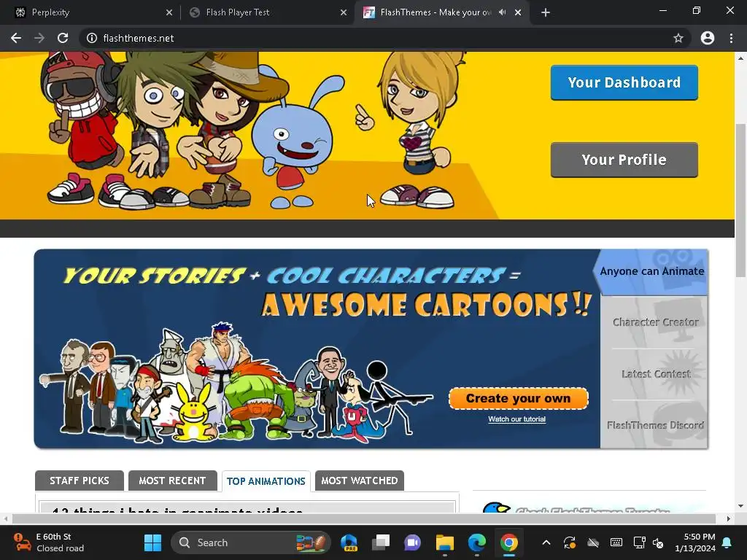The image size is (747, 560).
Task: Open Your Dashboard
Action: tap(624, 82)
